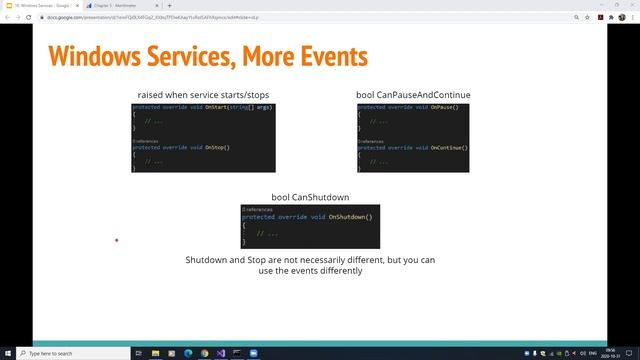The height and width of the screenshot is (360, 640).
Task: Open Zoom from the taskbar
Action: tap(253, 353)
